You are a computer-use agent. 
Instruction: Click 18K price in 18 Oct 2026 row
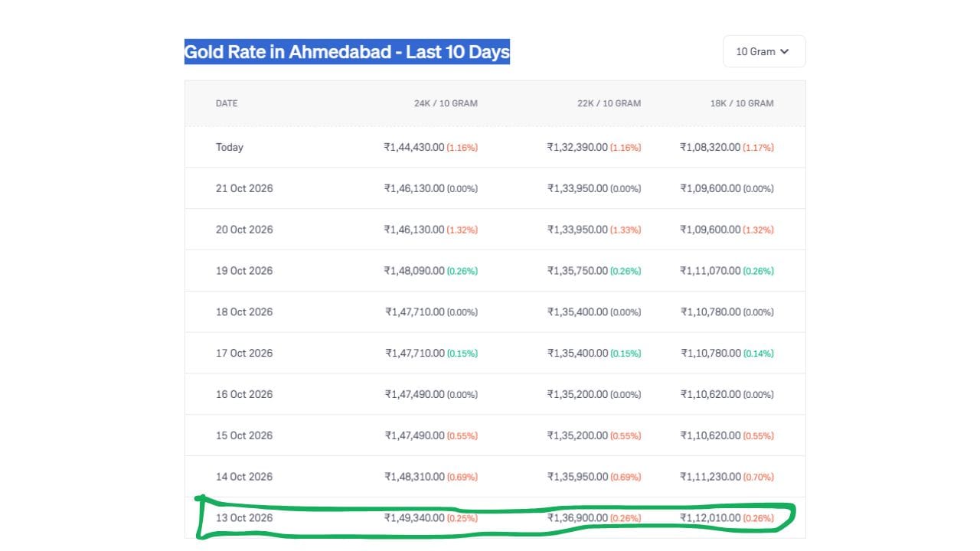(x=710, y=312)
